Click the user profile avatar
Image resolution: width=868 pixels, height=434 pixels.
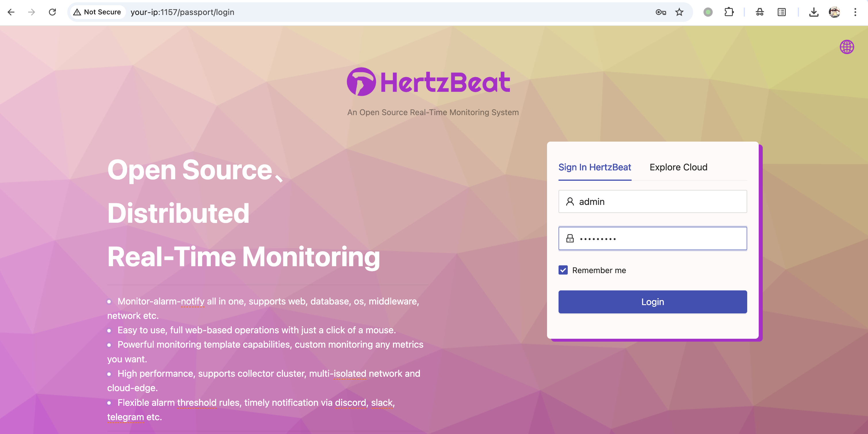tap(834, 12)
